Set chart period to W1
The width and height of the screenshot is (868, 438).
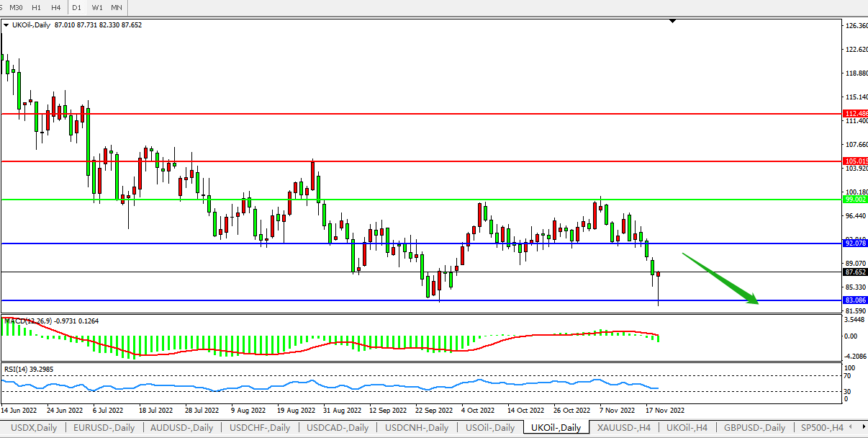(x=97, y=7)
